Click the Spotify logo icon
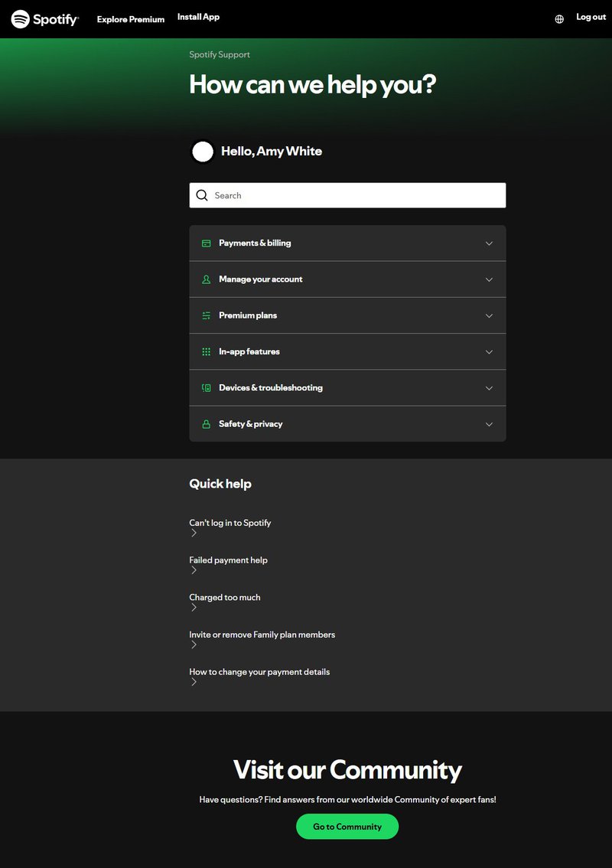 pyautogui.click(x=21, y=19)
